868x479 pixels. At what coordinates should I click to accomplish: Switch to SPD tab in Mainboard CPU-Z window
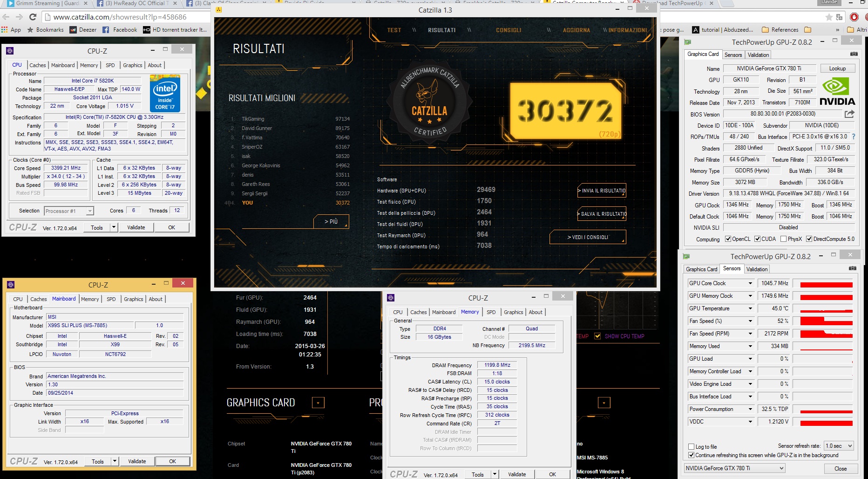coord(111,299)
